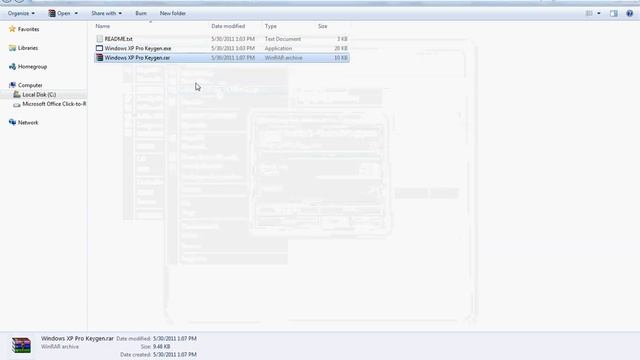This screenshot has width=640, height=360.
Task: Click file name in details pane
Action: click(77, 338)
